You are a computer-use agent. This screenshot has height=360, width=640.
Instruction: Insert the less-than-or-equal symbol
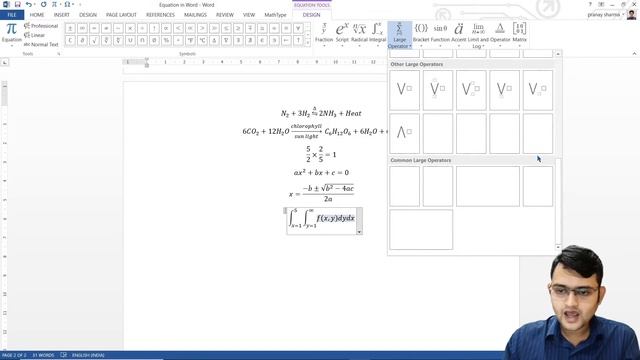(226, 29)
